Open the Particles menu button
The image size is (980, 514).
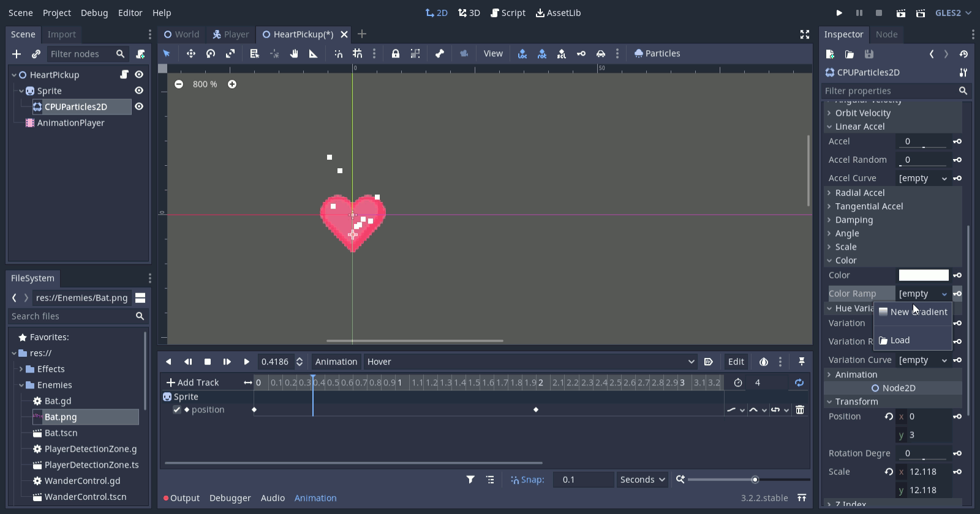(657, 54)
